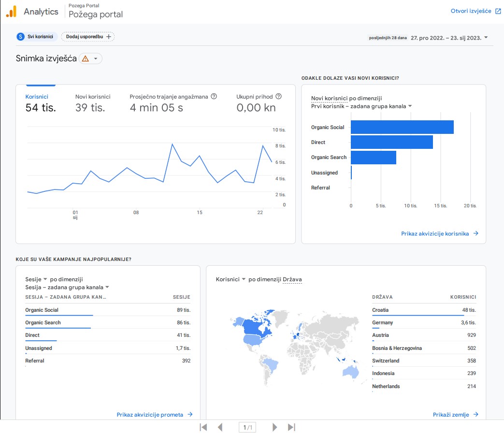Go to the first page using the pager icon

(203, 427)
